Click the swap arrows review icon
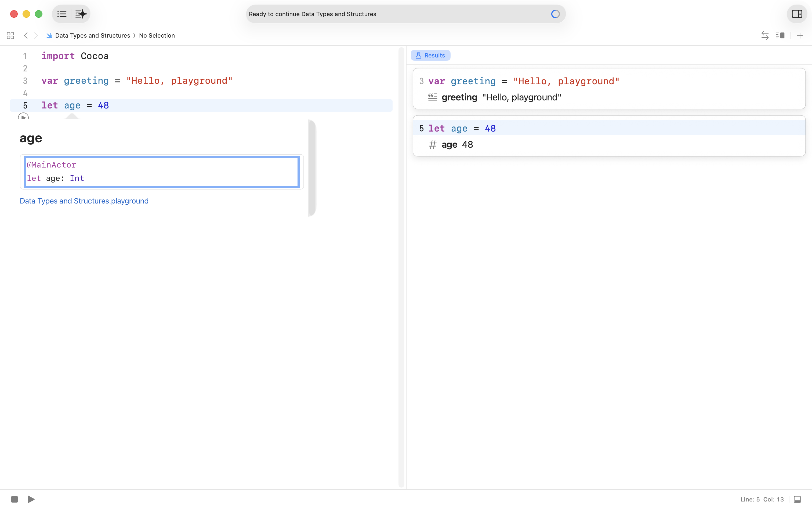Viewport: 812px width, 509px height. [765, 35]
